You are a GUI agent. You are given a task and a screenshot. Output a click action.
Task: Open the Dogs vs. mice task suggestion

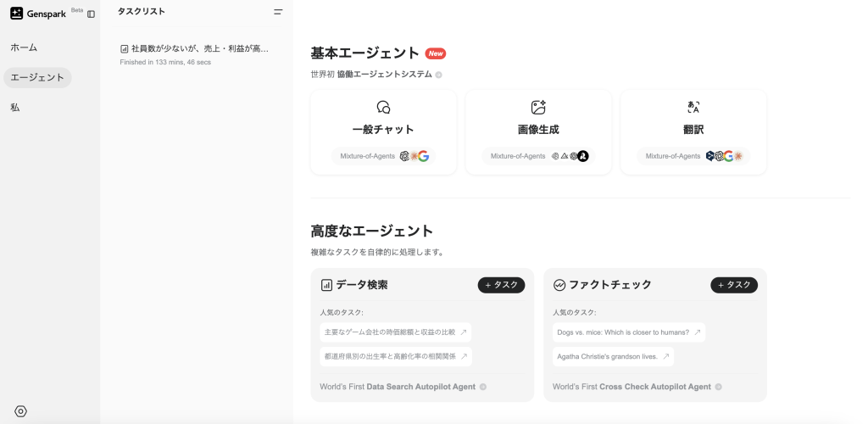[628, 332]
